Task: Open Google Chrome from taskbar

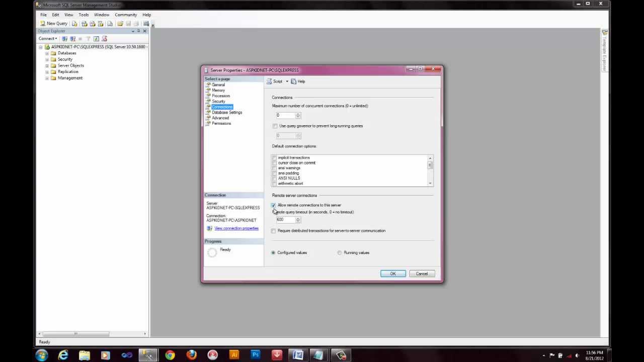Action: click(x=170, y=355)
